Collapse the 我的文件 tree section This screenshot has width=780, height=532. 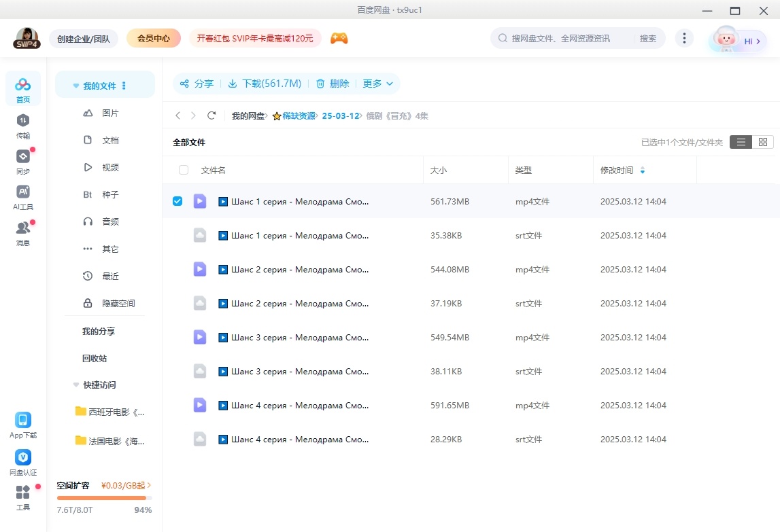[76, 86]
